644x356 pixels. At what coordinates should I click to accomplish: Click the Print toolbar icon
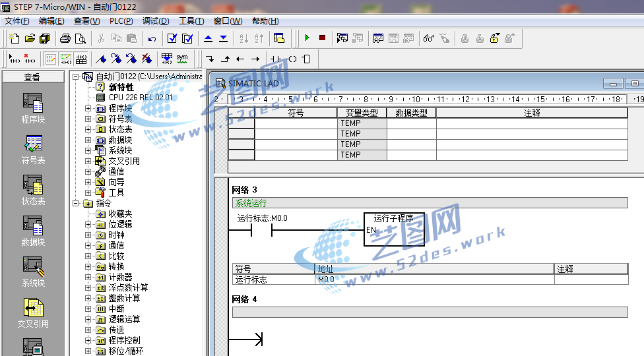65,38
